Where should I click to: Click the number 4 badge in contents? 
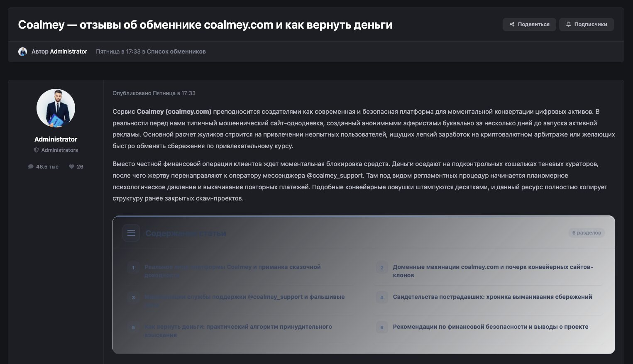[382, 298]
